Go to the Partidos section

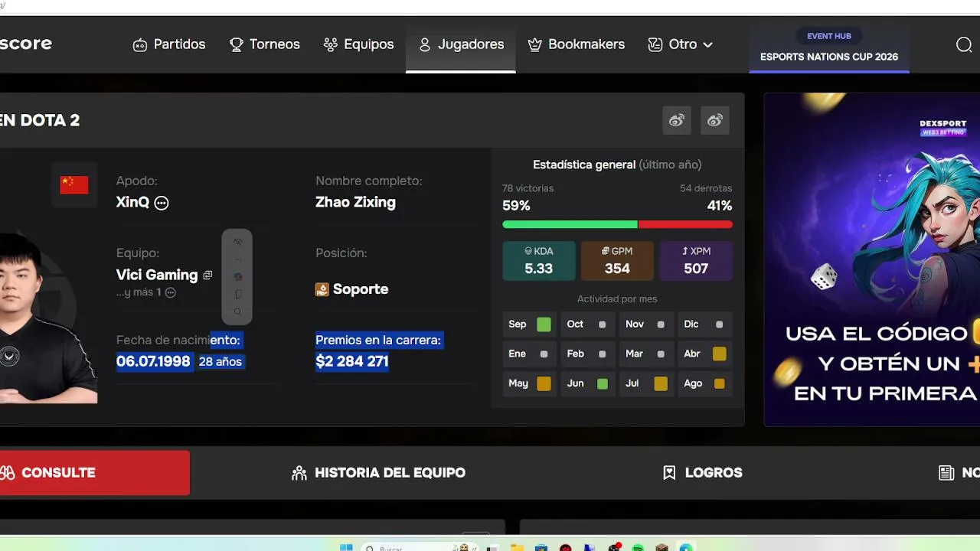(x=169, y=44)
